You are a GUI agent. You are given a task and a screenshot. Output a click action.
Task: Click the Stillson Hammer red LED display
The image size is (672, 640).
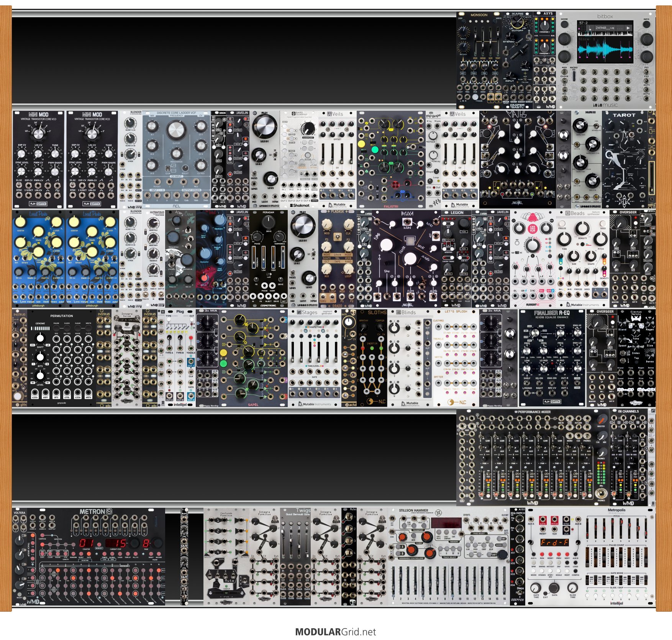[x=446, y=523]
